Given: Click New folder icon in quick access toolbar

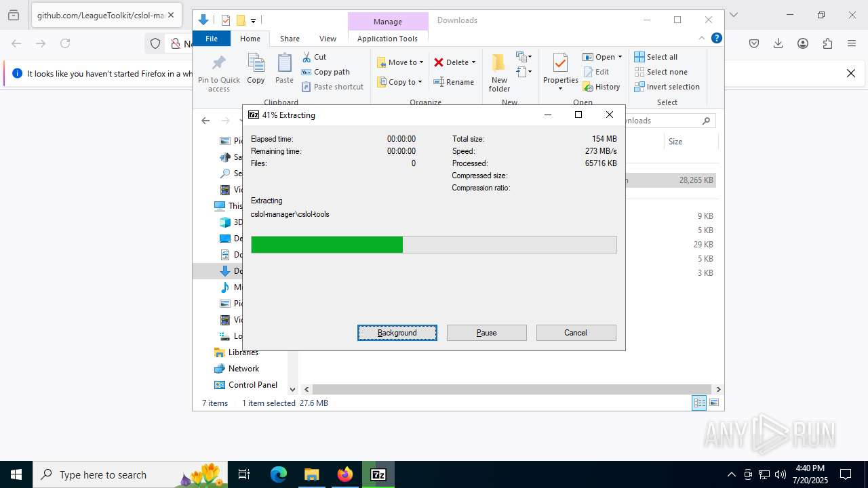Looking at the screenshot, I should (x=240, y=20).
